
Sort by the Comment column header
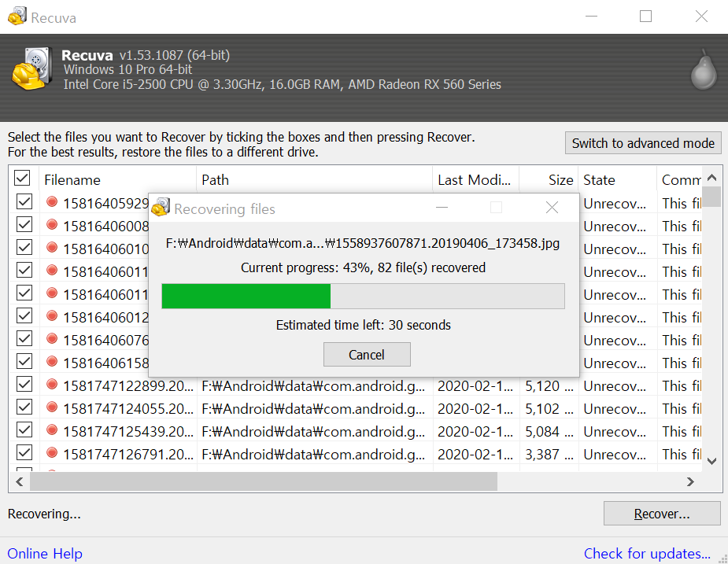click(x=679, y=179)
